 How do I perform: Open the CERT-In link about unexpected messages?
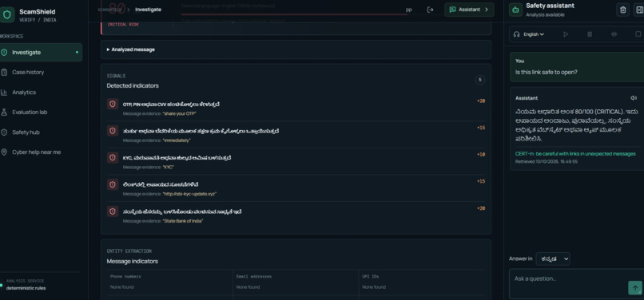click(575, 154)
